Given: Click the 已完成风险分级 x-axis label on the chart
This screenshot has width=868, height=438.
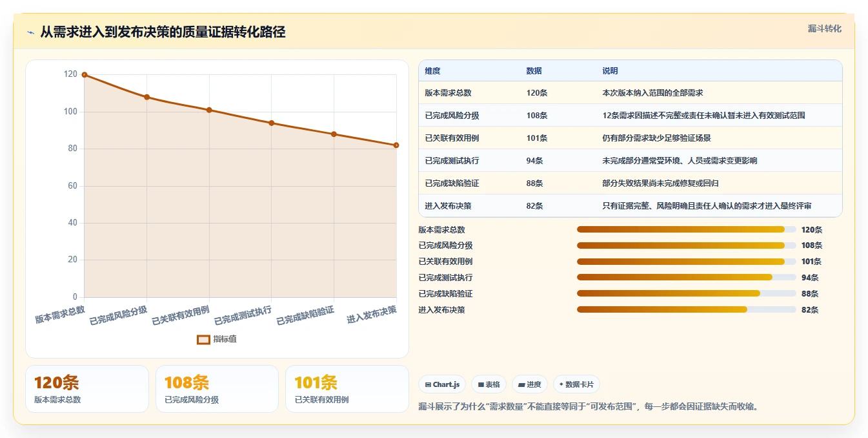Looking at the screenshot, I should pyautogui.click(x=119, y=315).
